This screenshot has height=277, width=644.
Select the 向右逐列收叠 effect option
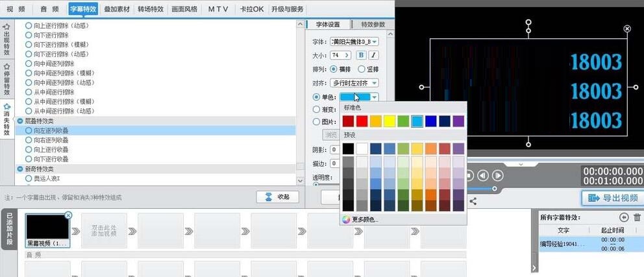(x=29, y=140)
